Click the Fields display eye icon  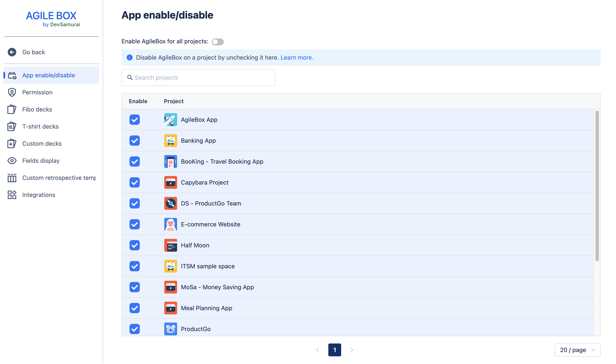tap(12, 161)
